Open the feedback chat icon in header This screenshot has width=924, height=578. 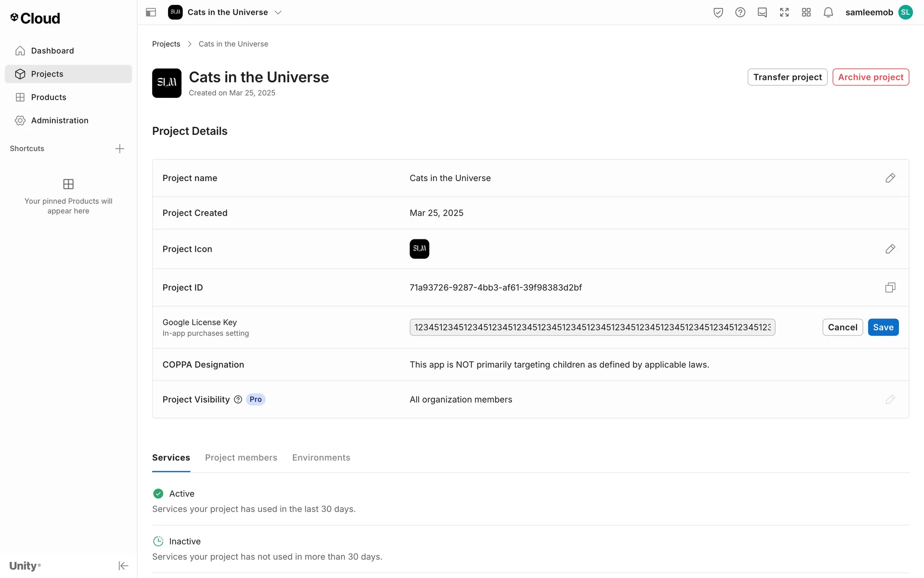pyautogui.click(x=762, y=13)
